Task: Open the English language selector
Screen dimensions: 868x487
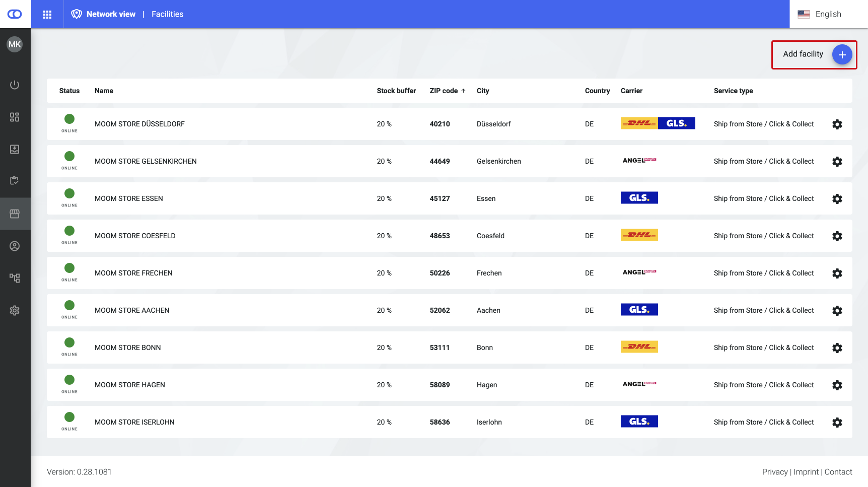Action: [x=820, y=14]
